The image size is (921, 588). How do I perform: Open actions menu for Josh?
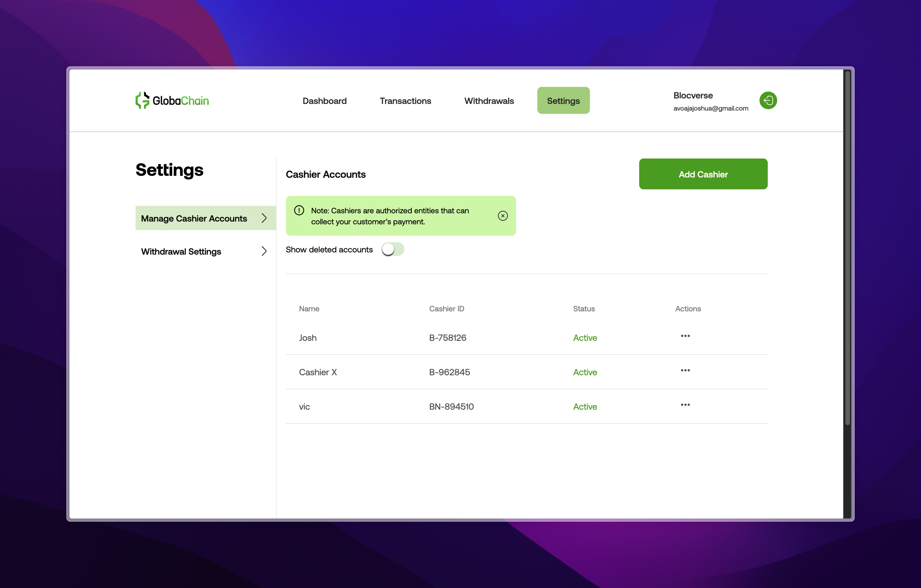coord(685,336)
